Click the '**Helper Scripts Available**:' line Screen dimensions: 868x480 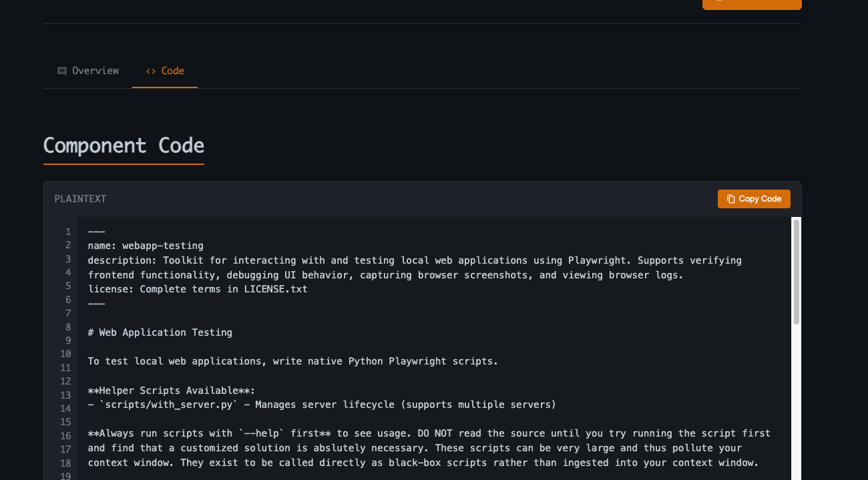pyautogui.click(x=172, y=391)
